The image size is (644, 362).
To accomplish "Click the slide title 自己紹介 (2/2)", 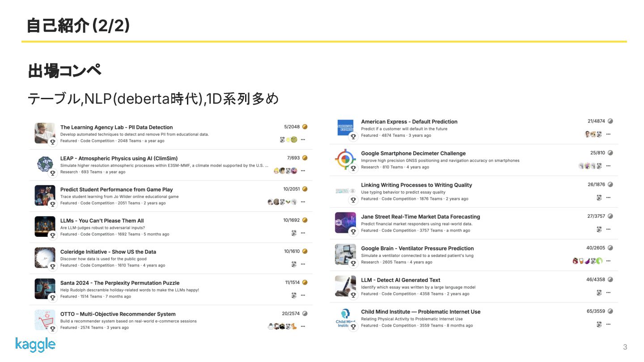I will 78,25.
